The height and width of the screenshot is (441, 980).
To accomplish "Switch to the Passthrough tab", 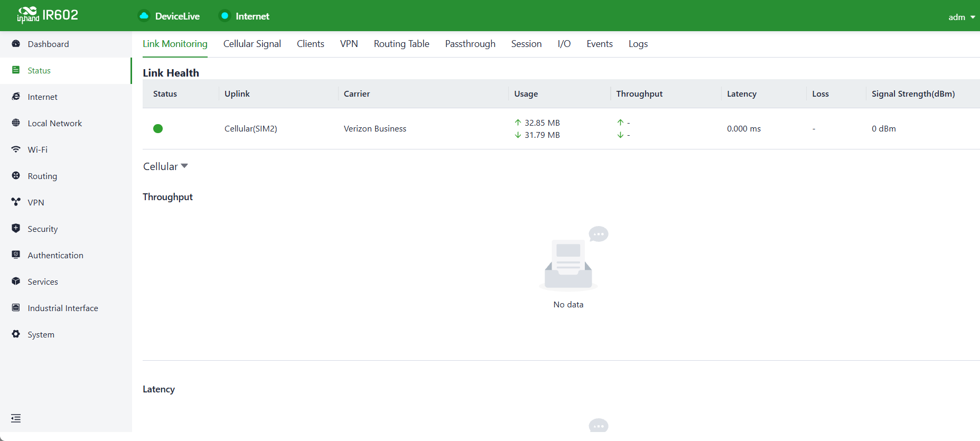I will pyautogui.click(x=470, y=44).
